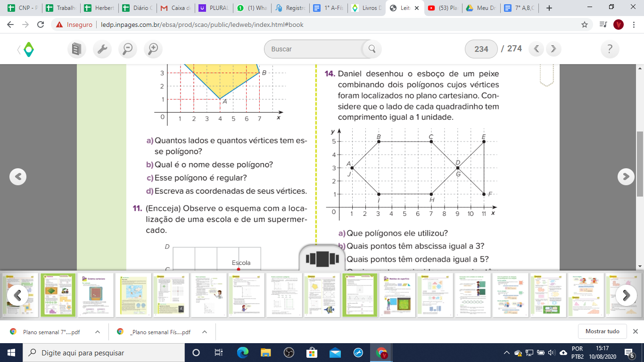Click the Buscar search field
This screenshot has width=644, height=362.
tap(314, 49)
